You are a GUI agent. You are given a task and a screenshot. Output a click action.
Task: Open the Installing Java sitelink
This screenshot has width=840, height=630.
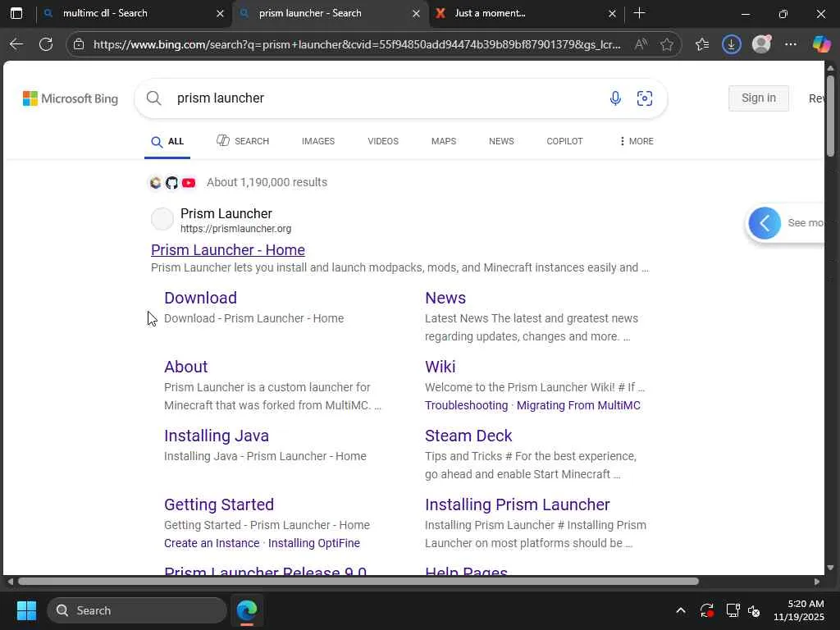pos(217,436)
